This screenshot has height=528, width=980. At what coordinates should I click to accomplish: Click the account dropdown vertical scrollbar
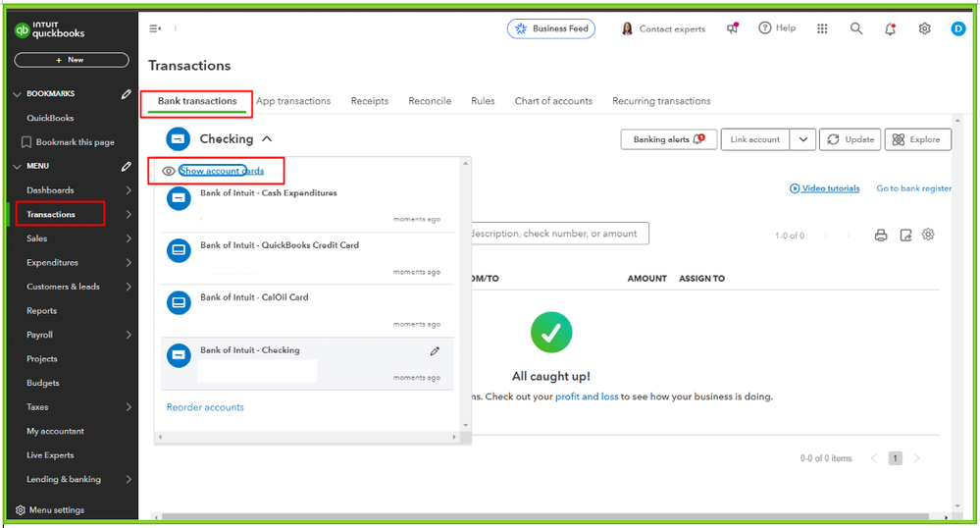click(x=465, y=294)
